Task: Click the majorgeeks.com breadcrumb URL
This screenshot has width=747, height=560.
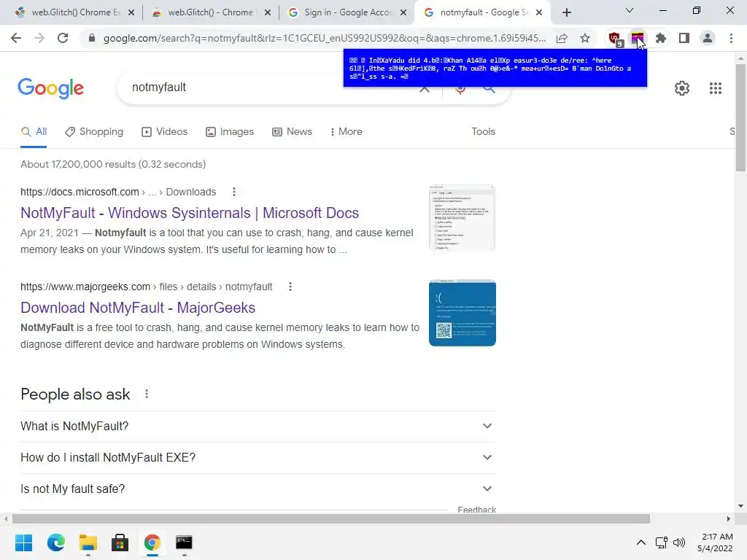Action: tap(146, 287)
